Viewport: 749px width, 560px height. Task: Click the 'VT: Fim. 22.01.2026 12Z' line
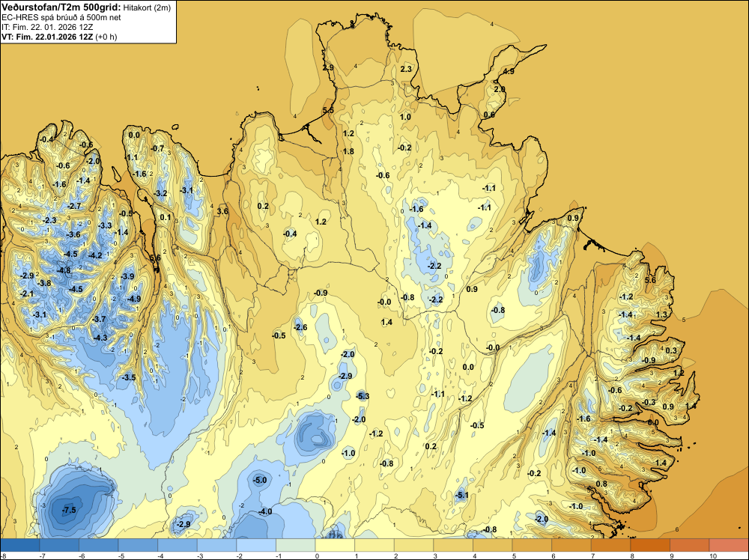47,37
